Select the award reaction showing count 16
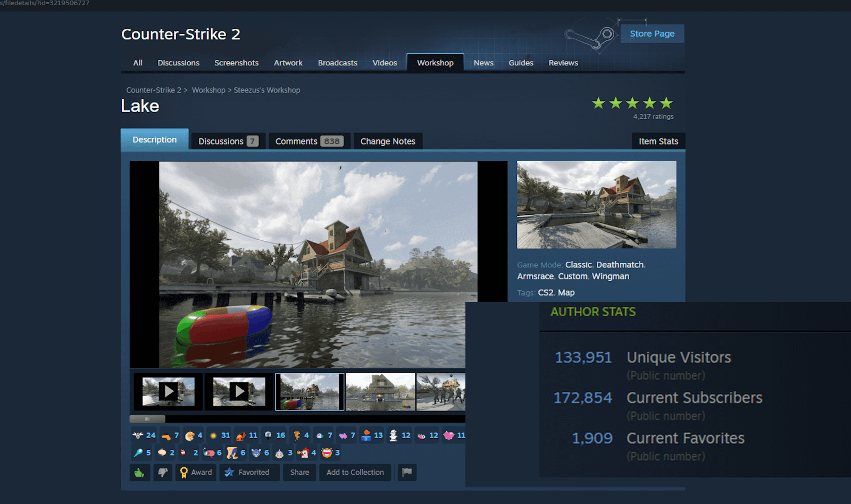Screen dimensions: 851x504 274,435
